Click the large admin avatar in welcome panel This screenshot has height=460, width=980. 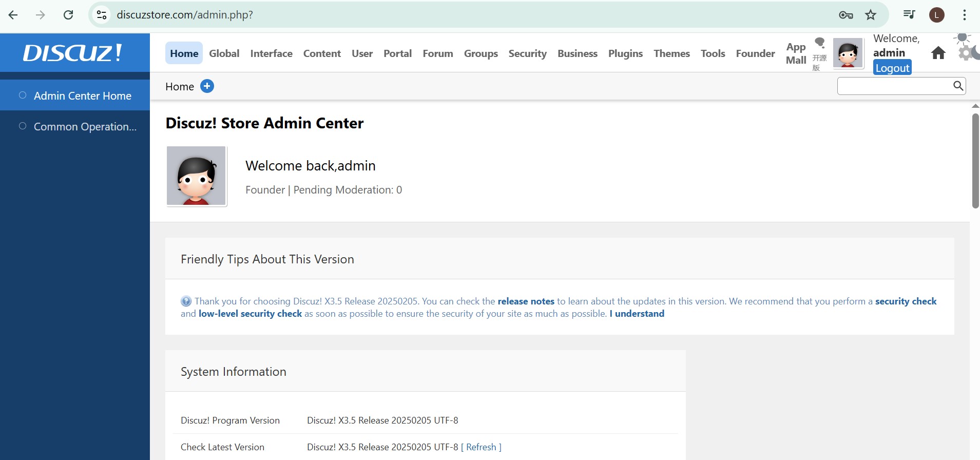[196, 176]
